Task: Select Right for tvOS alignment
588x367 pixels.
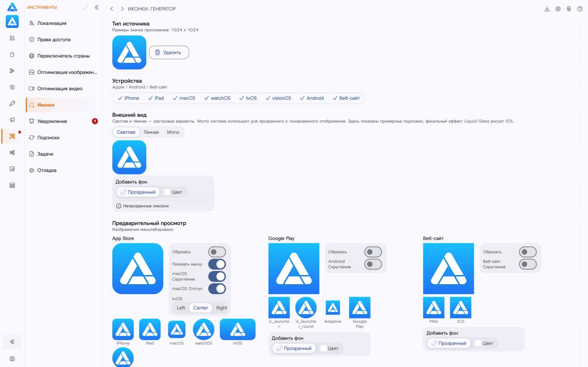Action: click(222, 308)
